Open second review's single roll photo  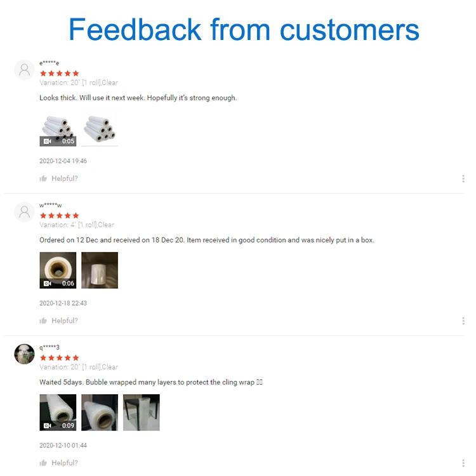coord(100,270)
